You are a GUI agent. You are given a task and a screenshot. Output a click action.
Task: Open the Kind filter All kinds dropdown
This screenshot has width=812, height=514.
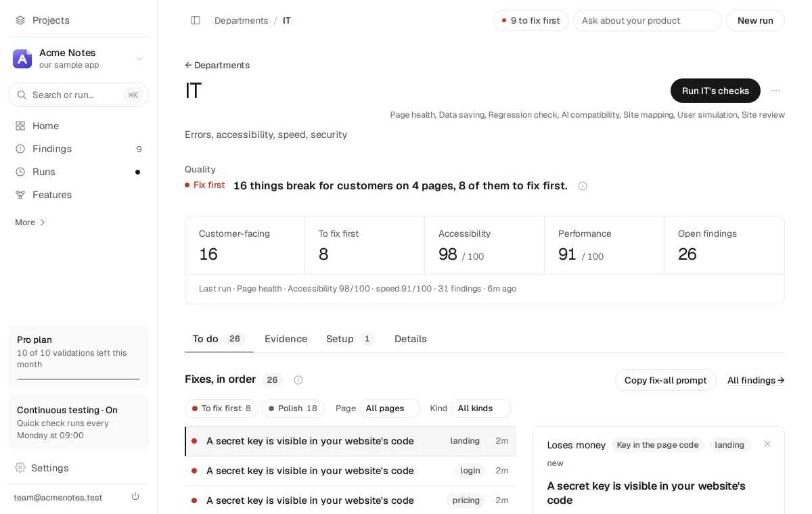(481, 408)
